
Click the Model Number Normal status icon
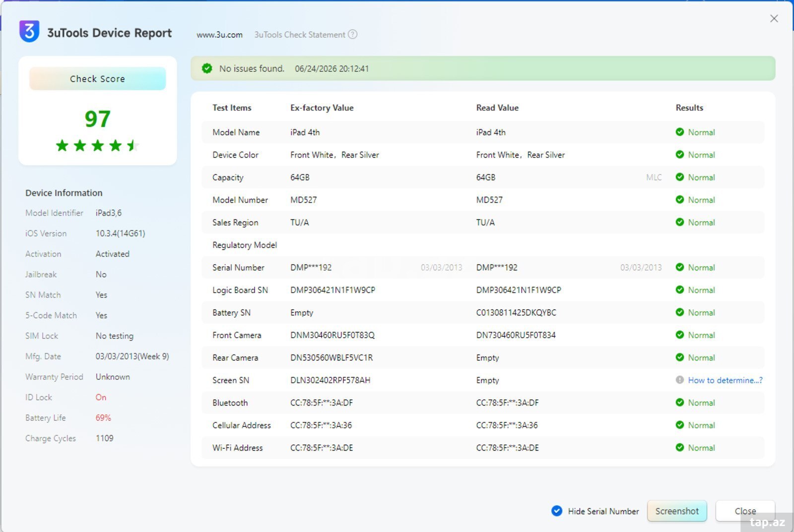pos(680,200)
